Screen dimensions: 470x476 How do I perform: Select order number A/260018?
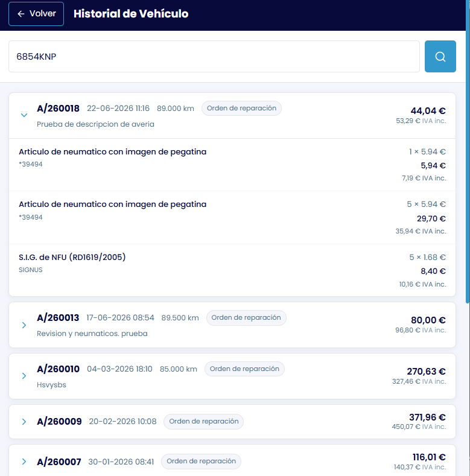coord(58,109)
